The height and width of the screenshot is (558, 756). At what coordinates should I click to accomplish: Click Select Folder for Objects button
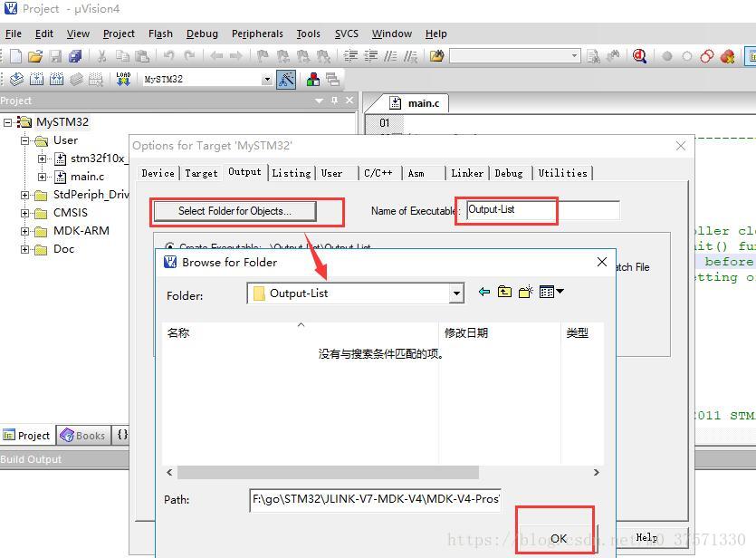click(234, 211)
